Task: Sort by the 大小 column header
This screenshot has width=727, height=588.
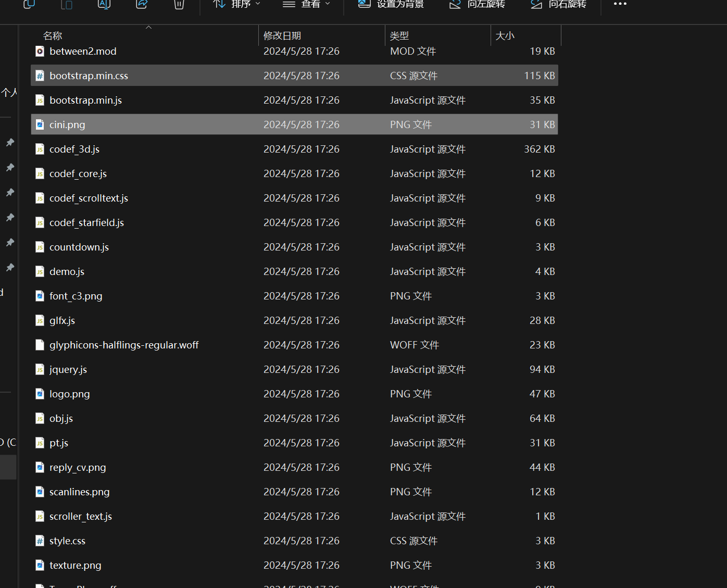Action: 505,35
